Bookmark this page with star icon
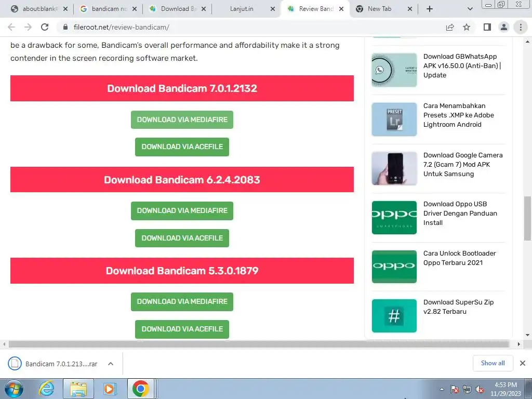Screen dimensions: 532x399 [x=467, y=27]
